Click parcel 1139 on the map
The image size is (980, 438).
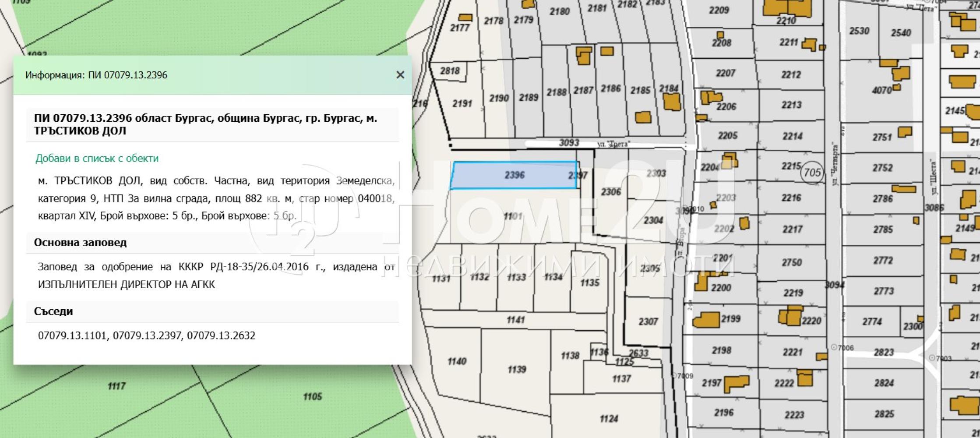coord(516,370)
